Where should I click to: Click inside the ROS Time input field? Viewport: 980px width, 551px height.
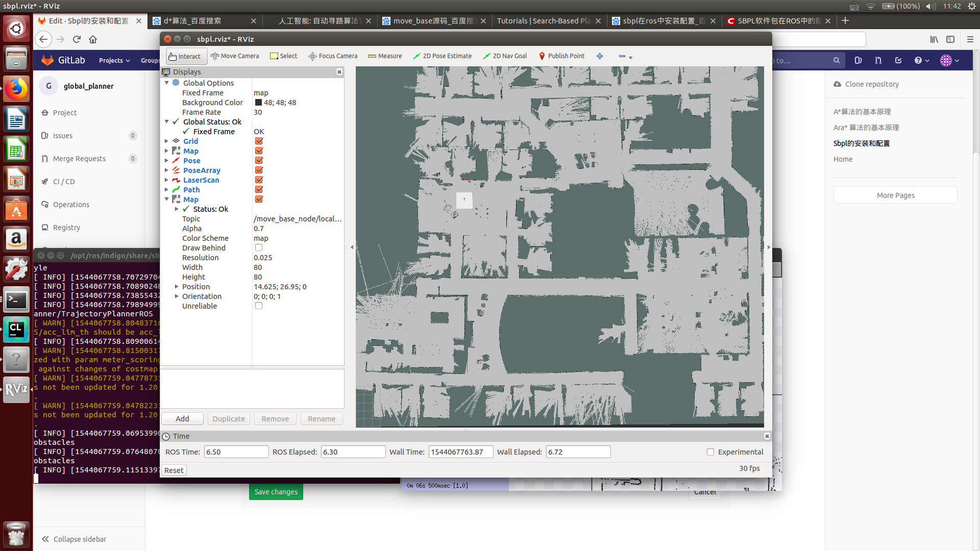coord(236,452)
